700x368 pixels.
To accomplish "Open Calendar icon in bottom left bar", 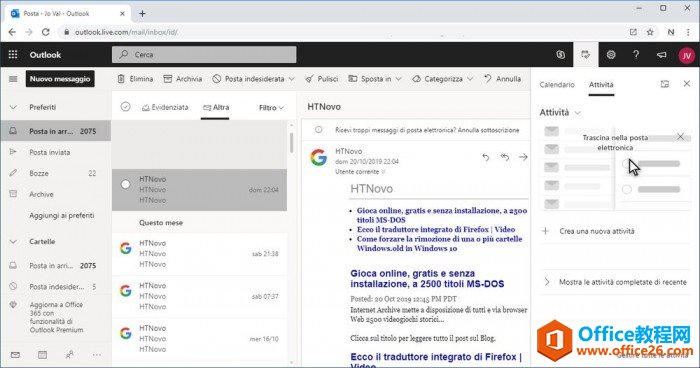I will point(42,355).
